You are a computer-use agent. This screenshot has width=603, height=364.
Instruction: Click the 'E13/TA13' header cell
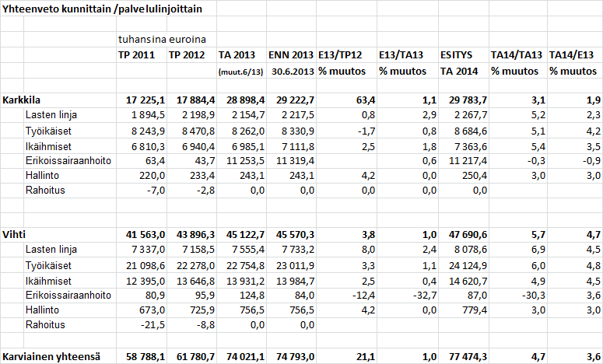(401, 55)
